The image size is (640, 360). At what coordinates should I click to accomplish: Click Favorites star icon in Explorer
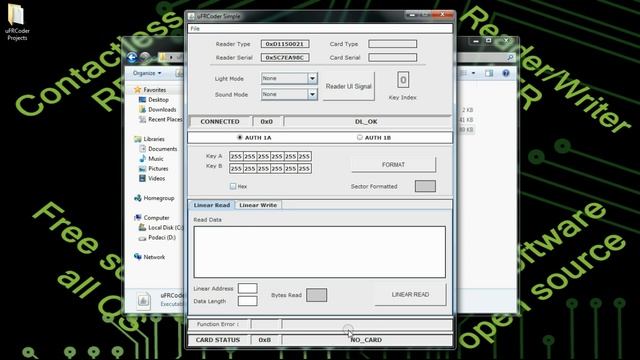tap(138, 89)
